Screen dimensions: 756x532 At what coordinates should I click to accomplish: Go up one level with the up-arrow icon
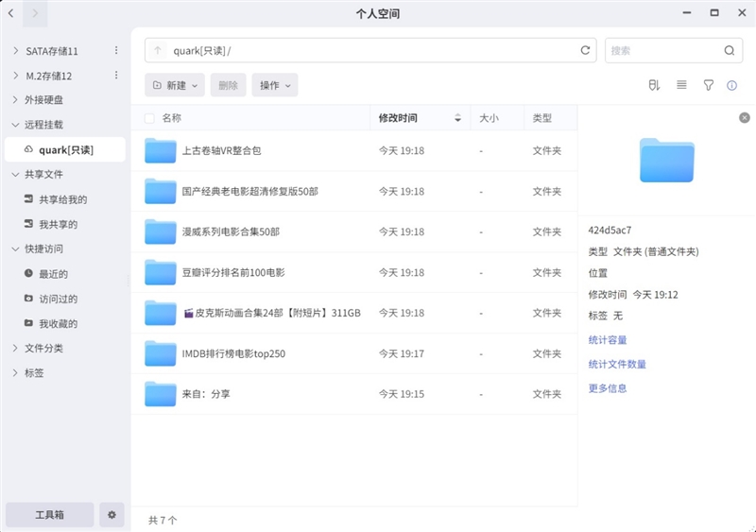tap(158, 51)
